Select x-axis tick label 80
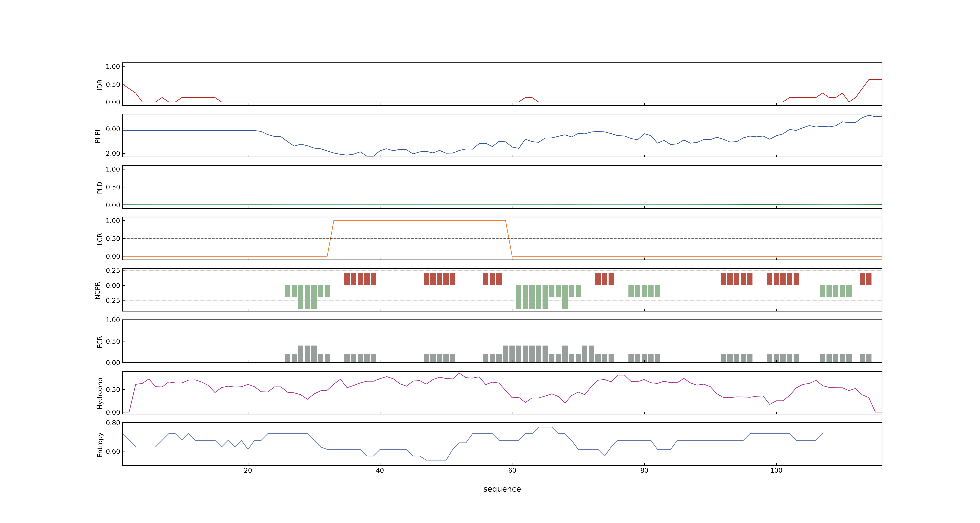The width and height of the screenshot is (980, 523). (644, 470)
